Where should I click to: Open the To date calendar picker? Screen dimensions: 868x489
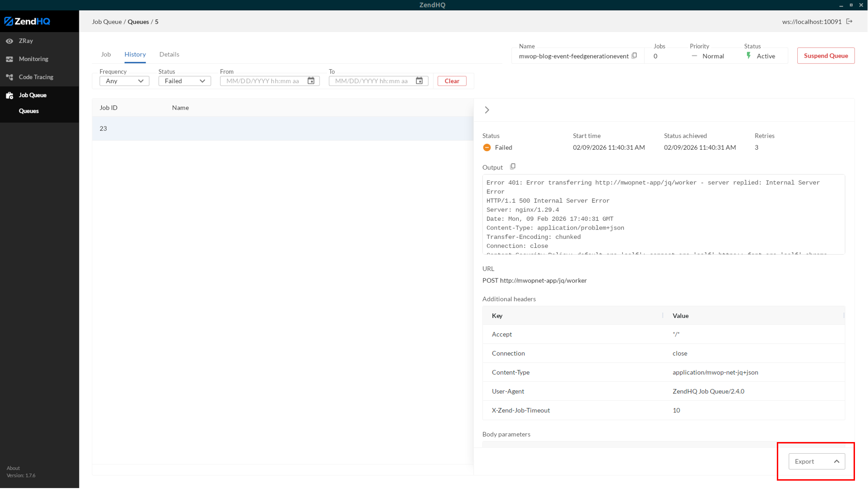pyautogui.click(x=419, y=81)
